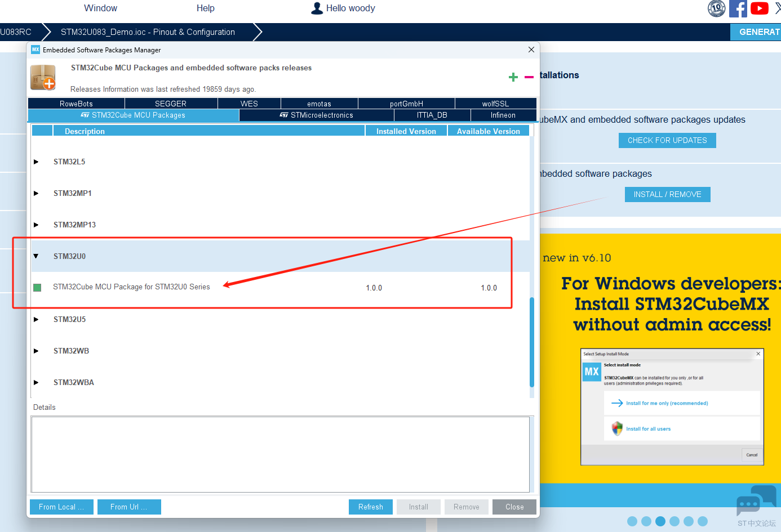This screenshot has width=781, height=532.
Task: Close the Embedded Software Packages Manager dialog
Action: point(531,50)
